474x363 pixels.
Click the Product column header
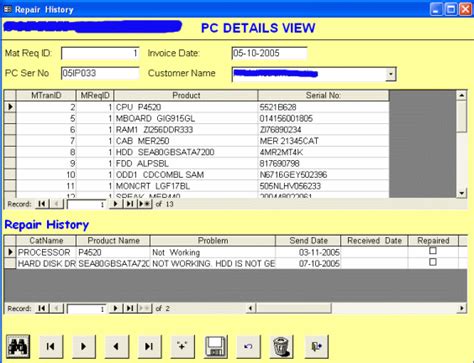coord(186,95)
